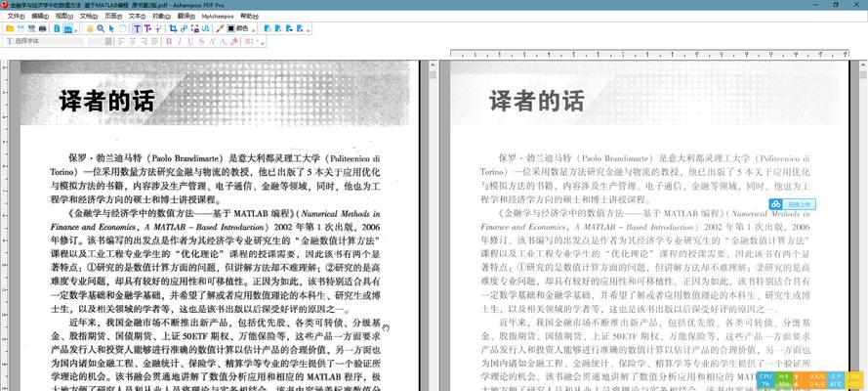
Task: Toggle Strikethrough formatting
Action: [x=201, y=41]
